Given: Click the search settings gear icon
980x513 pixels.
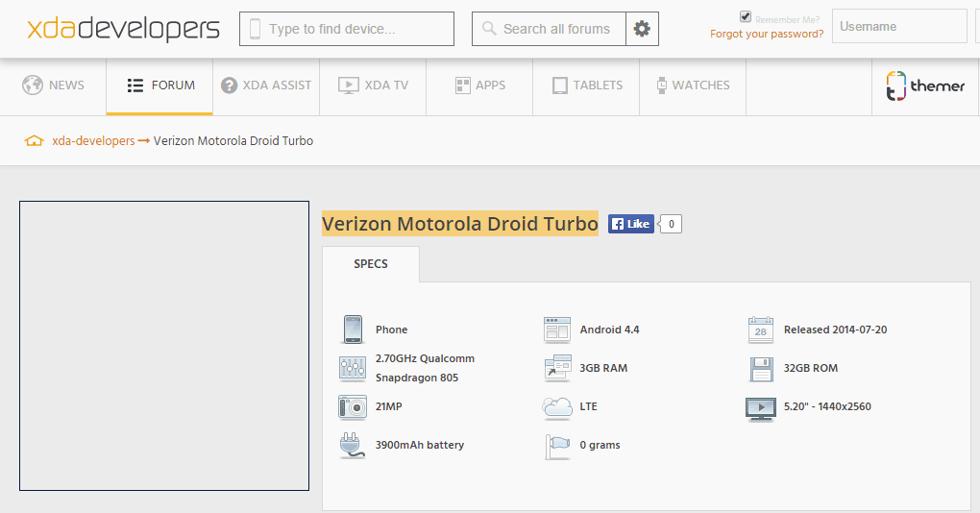Looking at the screenshot, I should [642, 29].
